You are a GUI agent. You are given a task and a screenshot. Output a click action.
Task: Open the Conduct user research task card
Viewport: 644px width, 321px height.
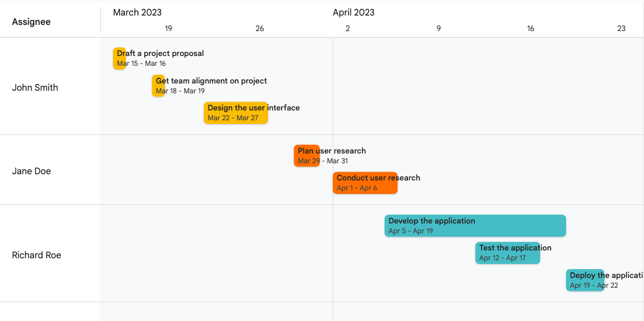(365, 183)
